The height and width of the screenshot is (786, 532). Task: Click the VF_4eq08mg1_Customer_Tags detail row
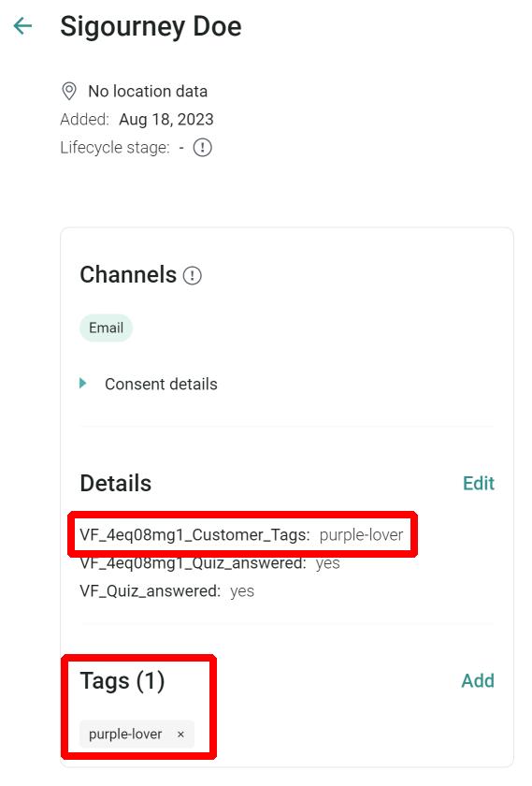(x=241, y=535)
